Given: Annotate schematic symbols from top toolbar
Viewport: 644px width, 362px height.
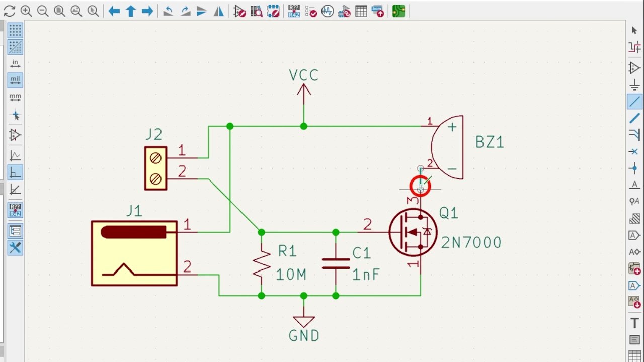Looking at the screenshot, I should 294,11.
